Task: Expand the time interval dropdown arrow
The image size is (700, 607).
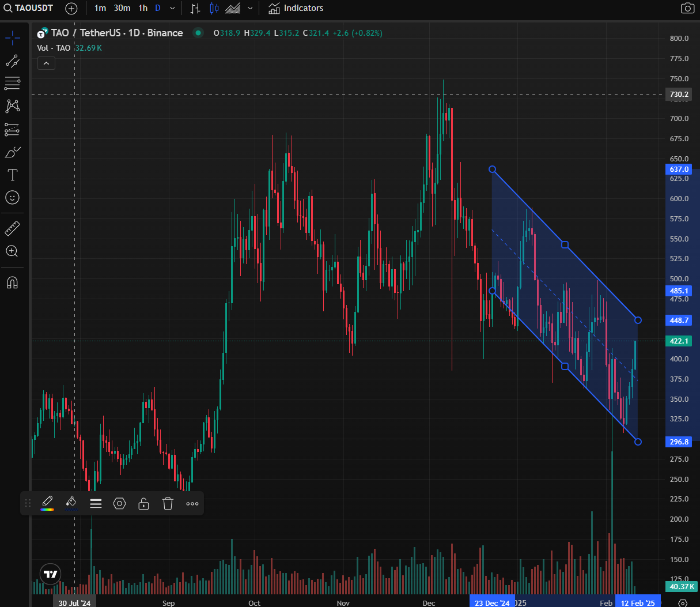Action: (x=172, y=8)
